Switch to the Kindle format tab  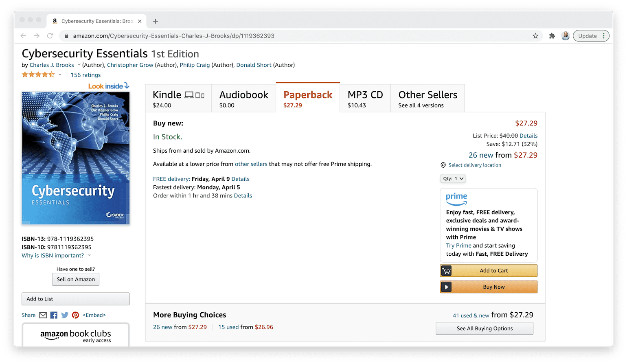tap(178, 98)
